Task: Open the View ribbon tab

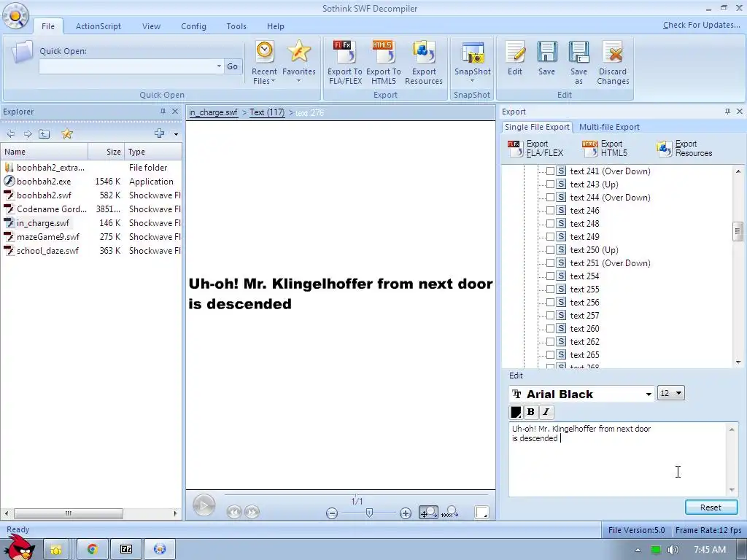Action: 151,26
